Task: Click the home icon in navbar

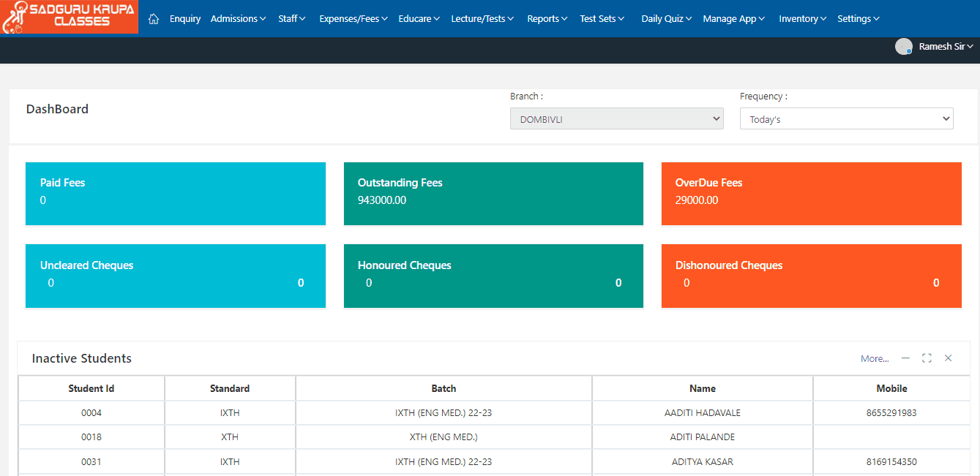Action: (154, 19)
